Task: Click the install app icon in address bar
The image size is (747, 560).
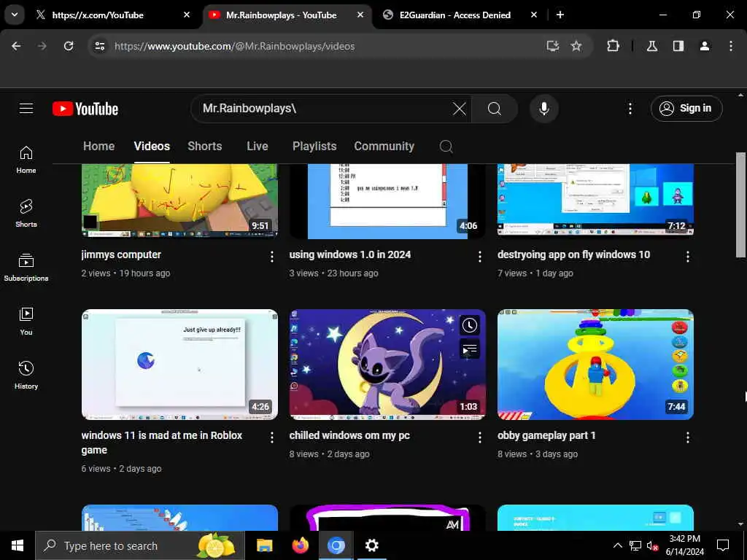Action: click(553, 46)
